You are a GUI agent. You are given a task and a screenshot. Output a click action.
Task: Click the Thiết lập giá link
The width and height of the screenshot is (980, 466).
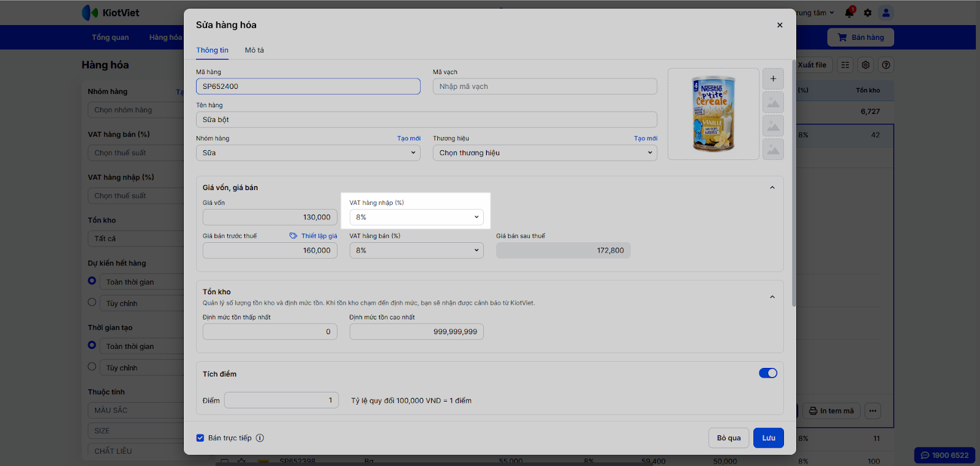(x=319, y=236)
